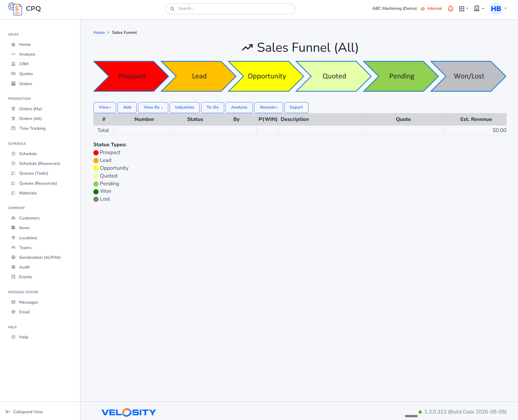Click the Queues (Resources) list icon

tap(13, 183)
